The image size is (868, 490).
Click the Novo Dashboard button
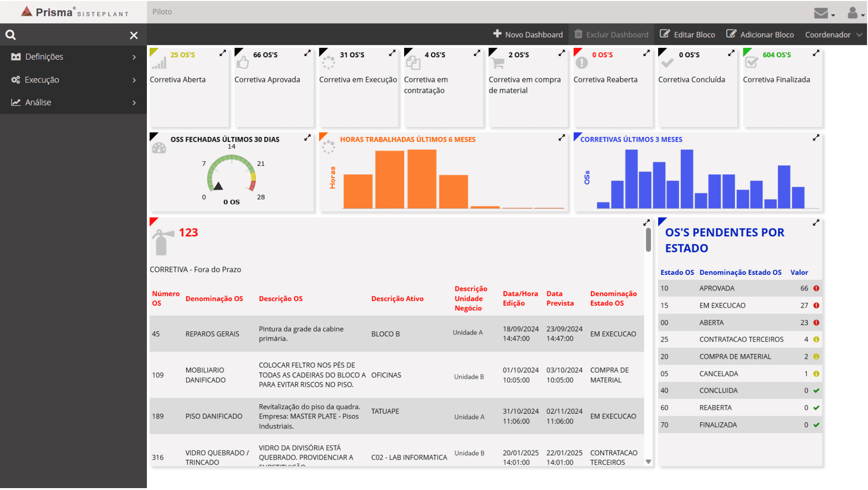tap(527, 34)
